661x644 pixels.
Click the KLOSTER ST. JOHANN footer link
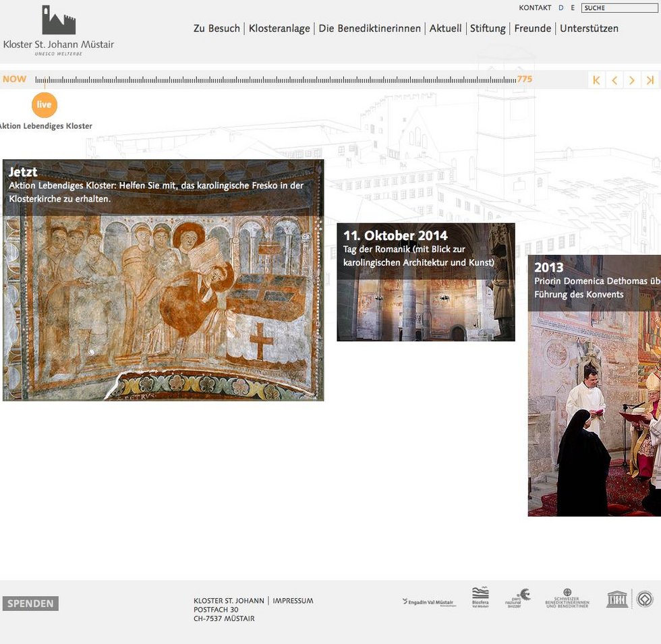229,601
